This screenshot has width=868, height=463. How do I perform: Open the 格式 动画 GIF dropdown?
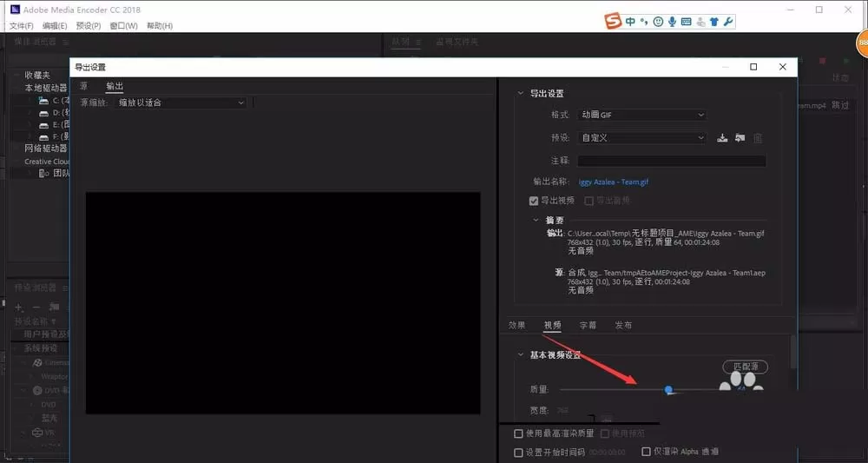[x=642, y=115]
